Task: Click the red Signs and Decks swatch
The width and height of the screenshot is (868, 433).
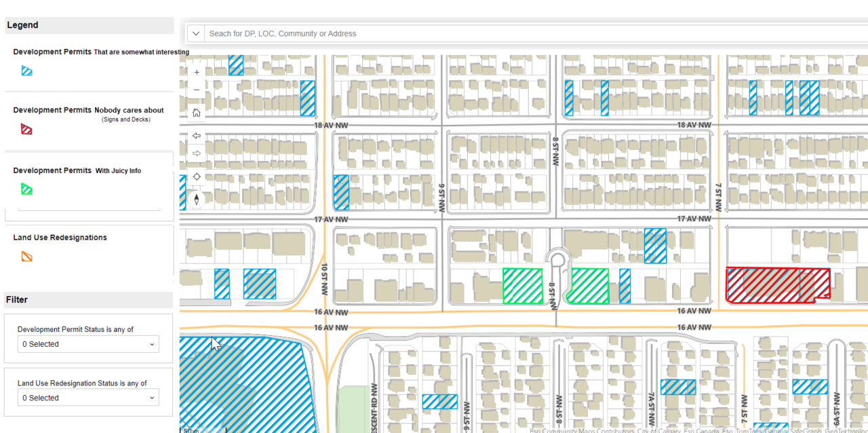Action: (26, 129)
